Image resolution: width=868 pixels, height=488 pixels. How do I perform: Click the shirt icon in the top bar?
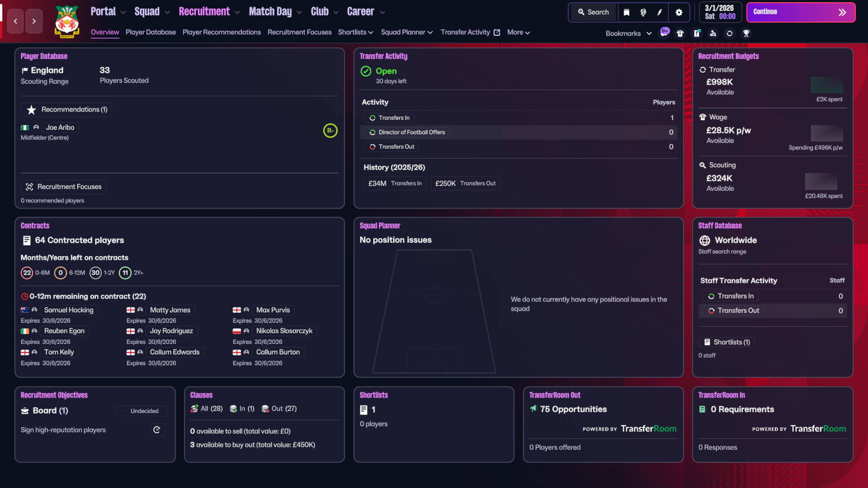[x=680, y=33]
